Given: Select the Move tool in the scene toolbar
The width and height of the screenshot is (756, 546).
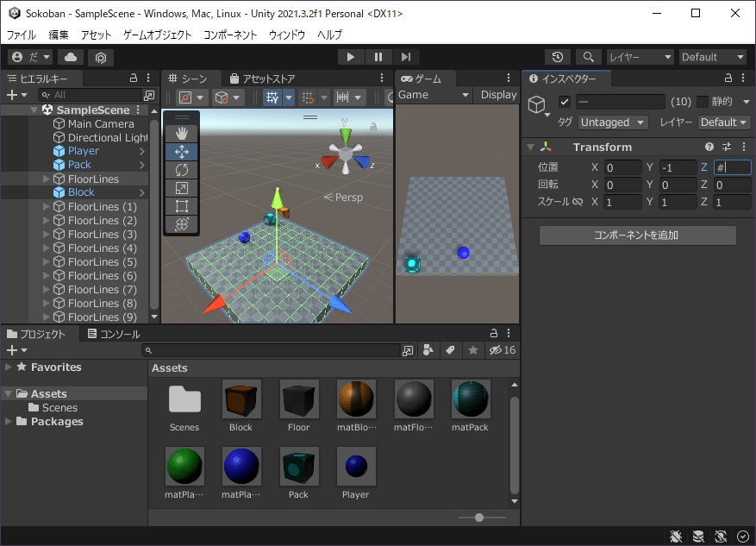Looking at the screenshot, I should pyautogui.click(x=182, y=152).
